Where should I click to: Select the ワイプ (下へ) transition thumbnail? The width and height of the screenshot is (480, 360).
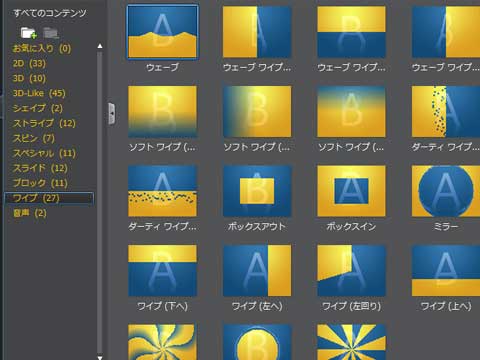[x=162, y=271]
